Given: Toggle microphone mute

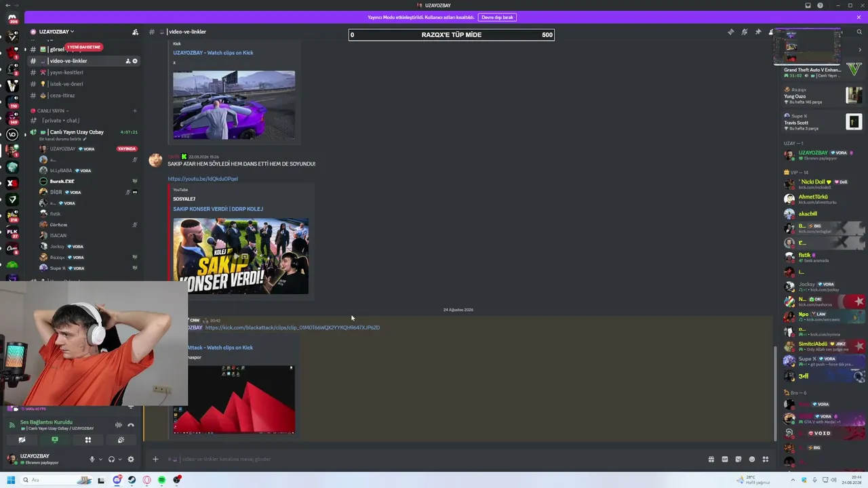Looking at the screenshot, I should [92, 459].
